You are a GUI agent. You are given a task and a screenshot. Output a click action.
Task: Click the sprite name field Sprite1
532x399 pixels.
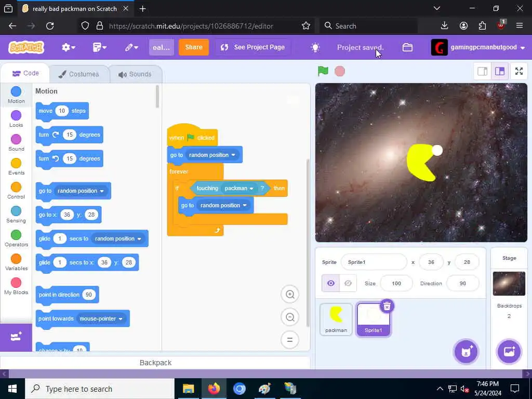click(374, 262)
